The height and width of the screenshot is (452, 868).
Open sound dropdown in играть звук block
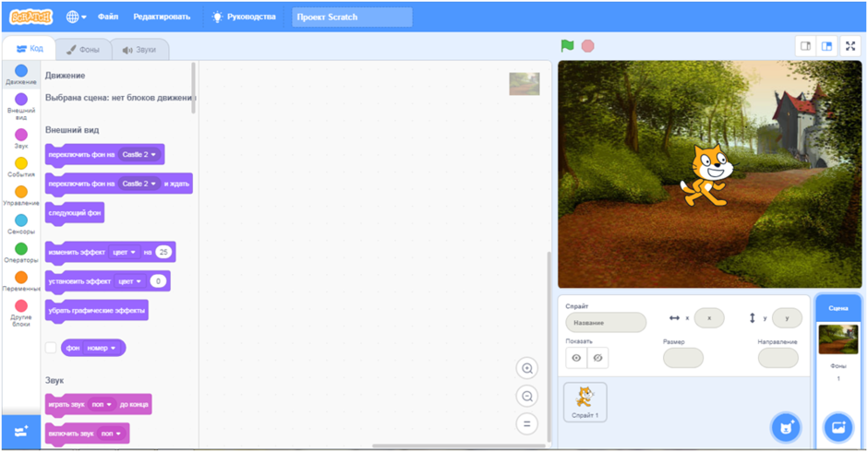click(x=102, y=405)
